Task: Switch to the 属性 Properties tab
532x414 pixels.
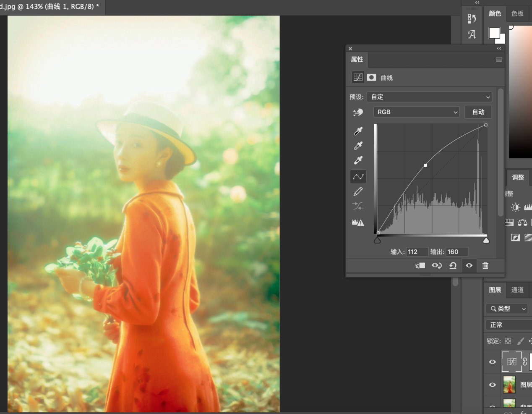Action: (357, 59)
